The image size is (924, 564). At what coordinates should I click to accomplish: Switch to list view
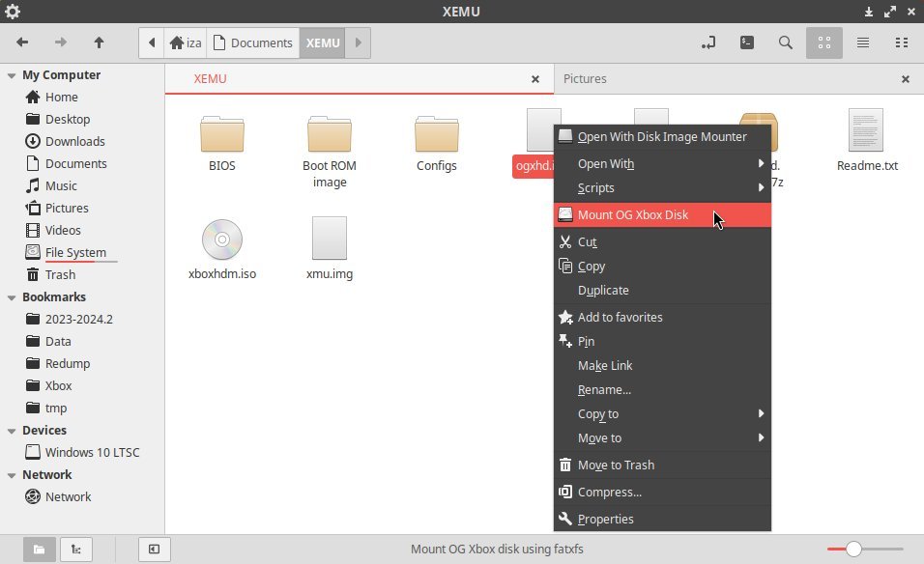[863, 42]
